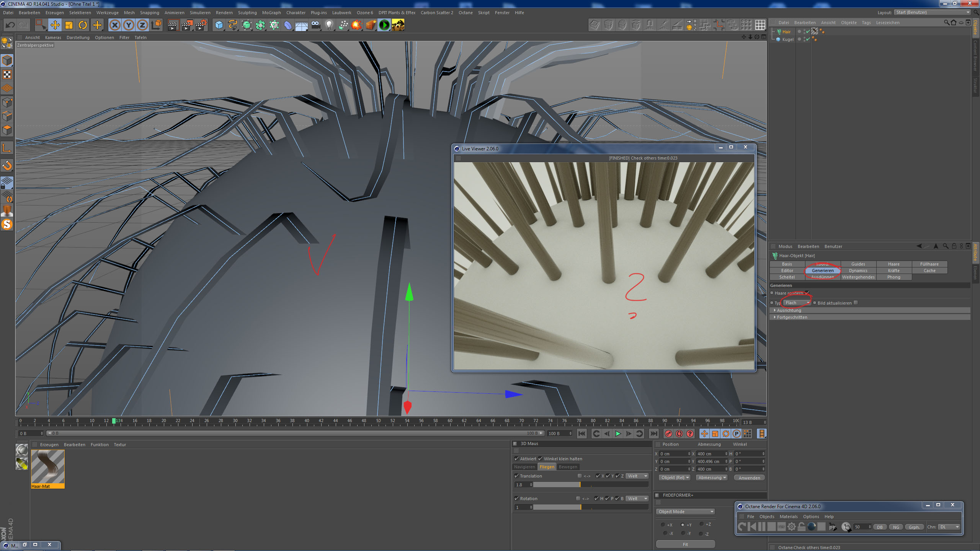
Task: Open Abmessung dropdown below coordinates
Action: tap(712, 478)
